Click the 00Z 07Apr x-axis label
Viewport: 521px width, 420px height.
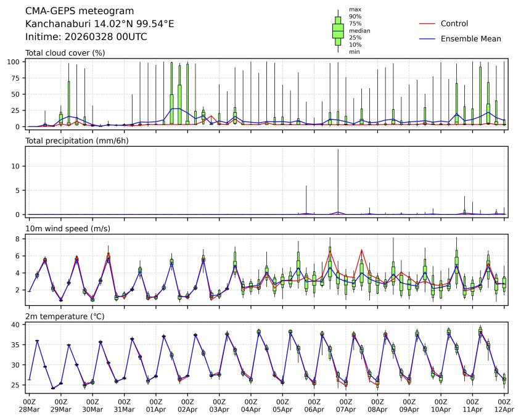[x=346, y=405]
